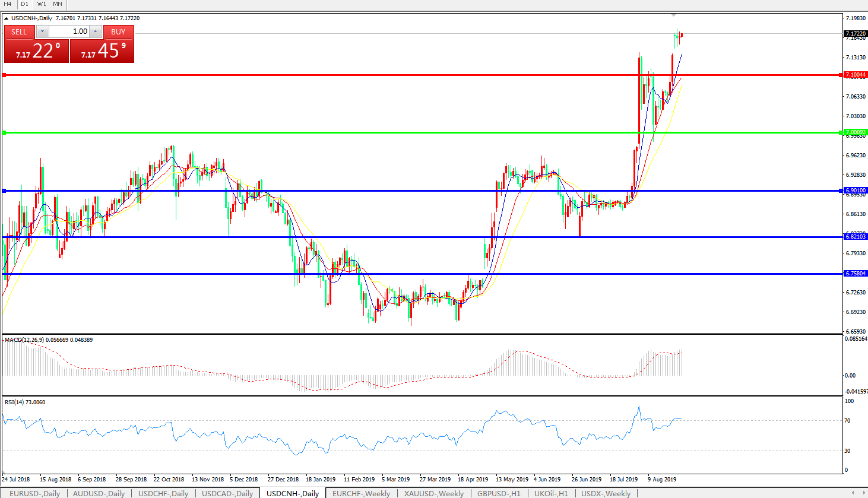Viewport: 868px width, 498px height.
Task: Switch to the XAUUSD-,Weekly tab
Action: pyautogui.click(x=433, y=493)
